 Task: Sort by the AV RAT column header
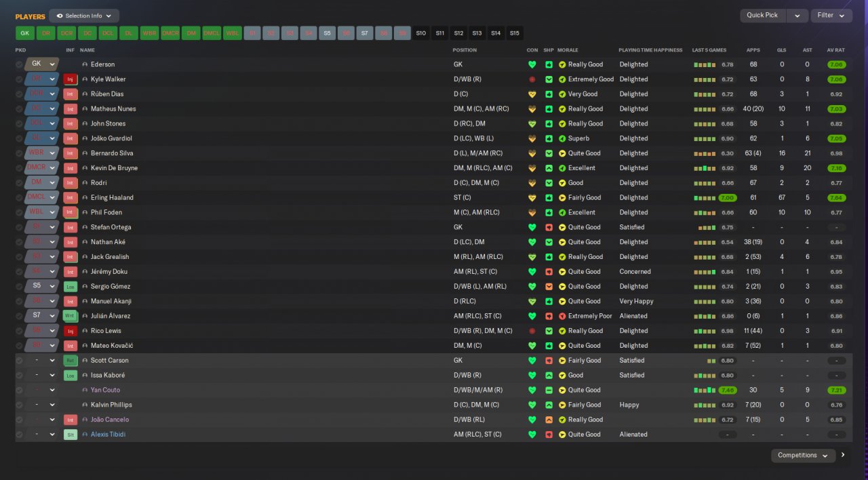tap(835, 50)
